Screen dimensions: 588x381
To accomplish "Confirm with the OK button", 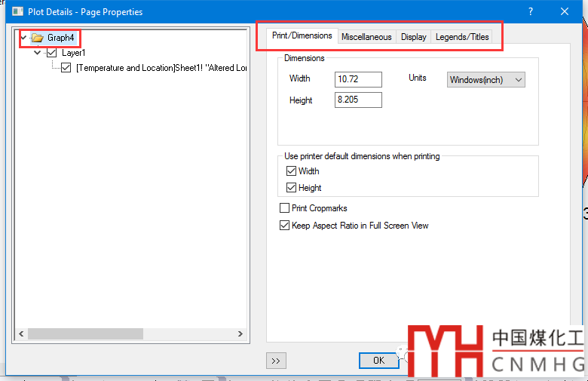I will [x=378, y=361].
